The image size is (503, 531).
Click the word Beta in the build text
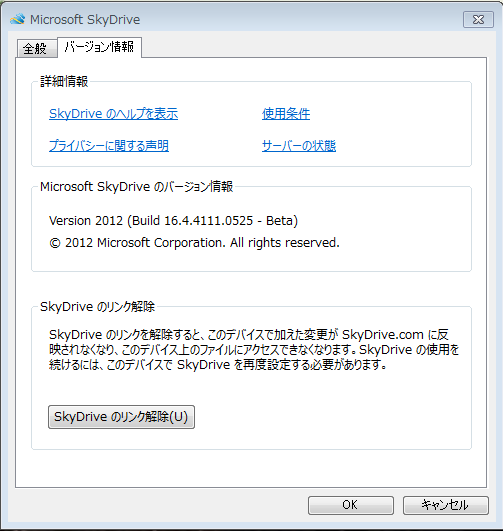(279, 221)
